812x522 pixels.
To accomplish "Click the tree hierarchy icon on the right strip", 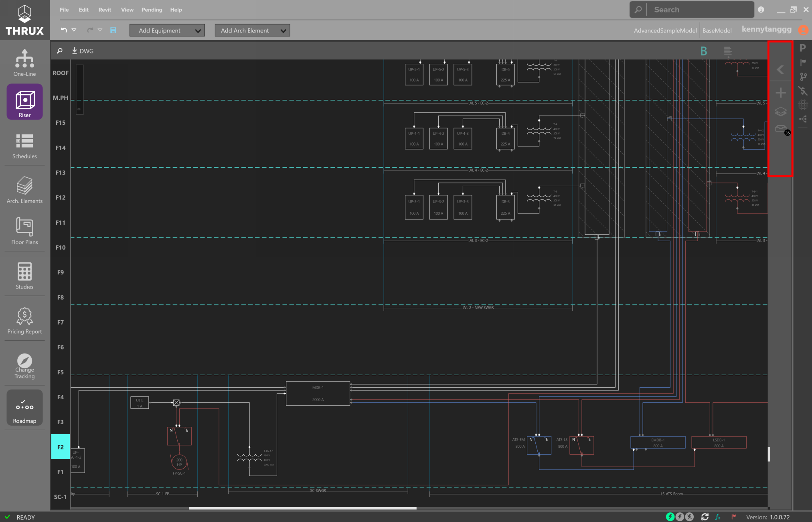I will (x=802, y=119).
